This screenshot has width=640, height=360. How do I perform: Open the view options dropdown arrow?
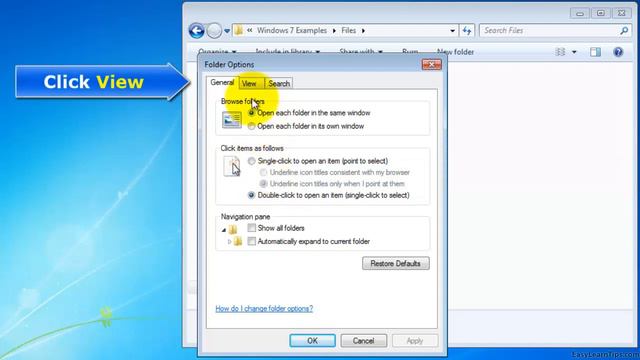[574, 52]
